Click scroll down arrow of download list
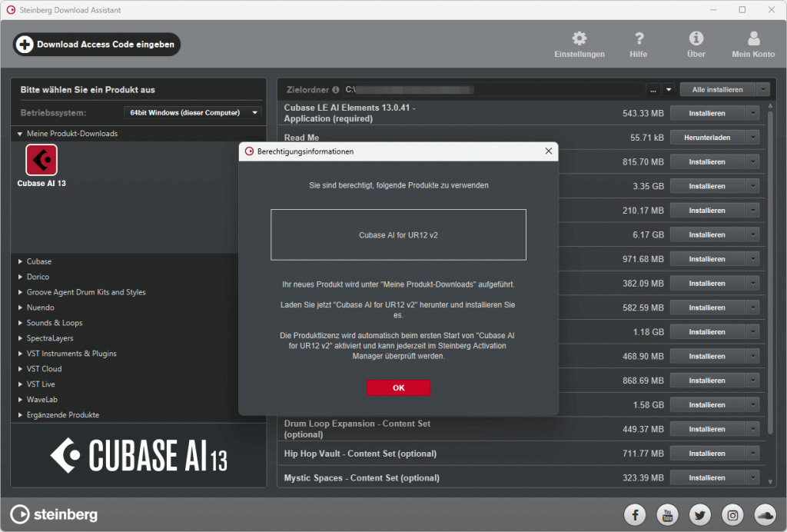Image resolution: width=787 pixels, height=532 pixels. [770, 481]
